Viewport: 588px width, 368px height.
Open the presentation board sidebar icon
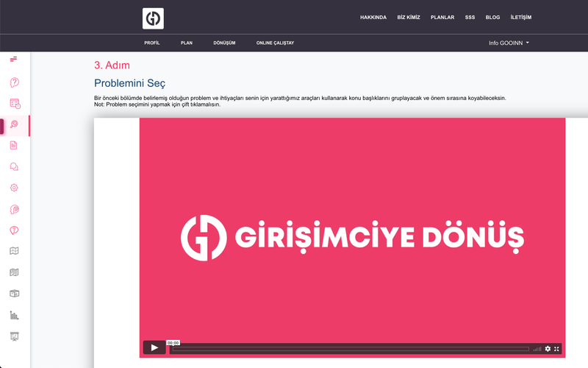tap(14, 336)
